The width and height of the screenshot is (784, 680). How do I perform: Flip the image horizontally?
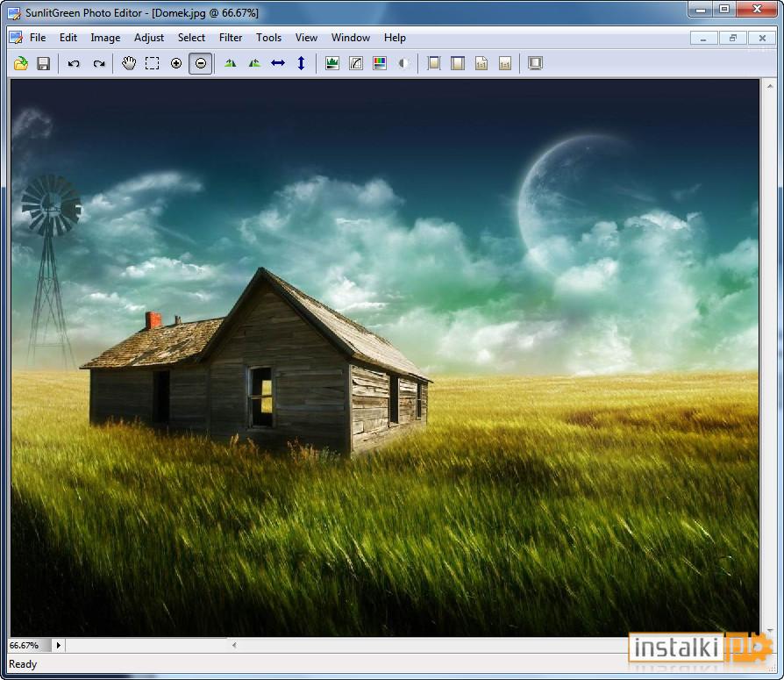coord(278,63)
